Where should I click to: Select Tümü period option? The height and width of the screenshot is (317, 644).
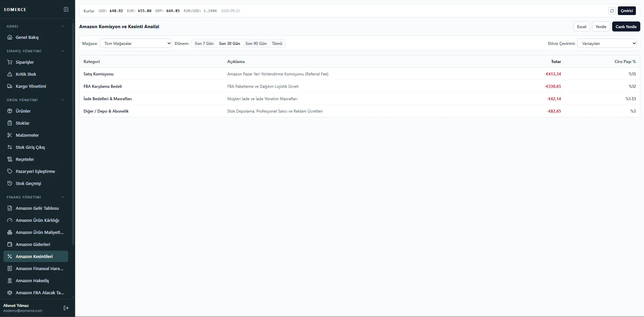(277, 44)
